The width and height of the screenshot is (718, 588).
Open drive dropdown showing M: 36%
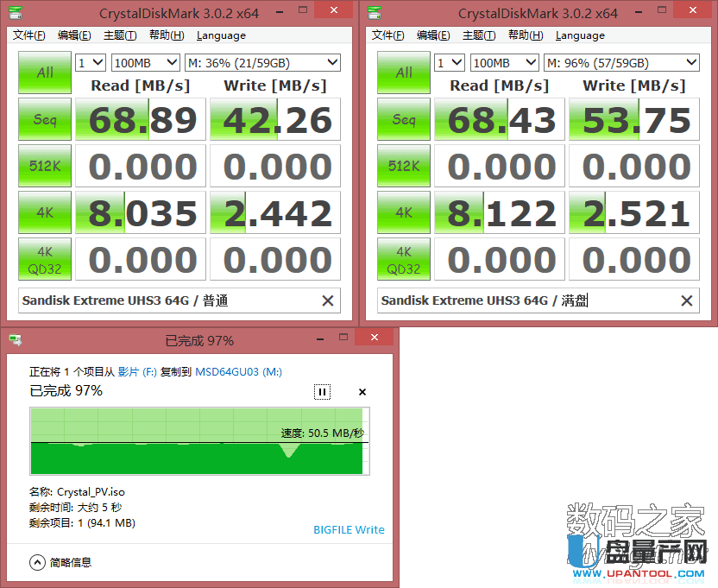click(x=262, y=63)
